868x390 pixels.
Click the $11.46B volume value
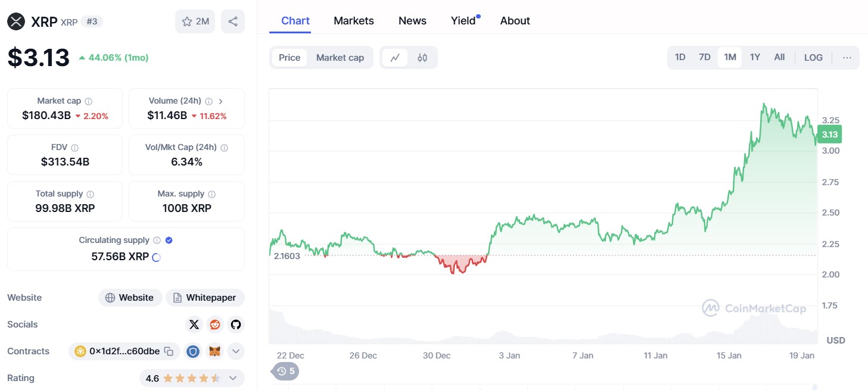(167, 116)
